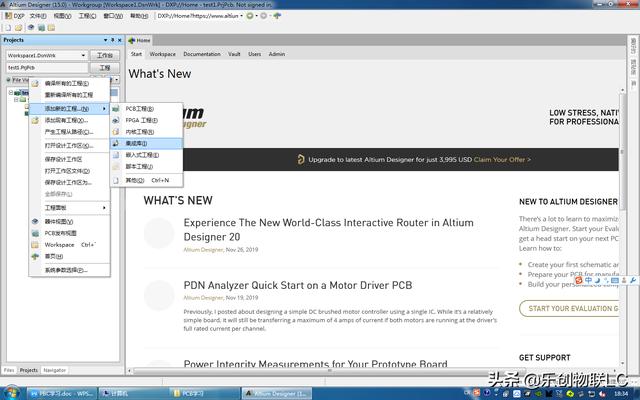This screenshot has width=640, height=400.
Task: Select 内核工程 in the submenu
Action: point(147,132)
